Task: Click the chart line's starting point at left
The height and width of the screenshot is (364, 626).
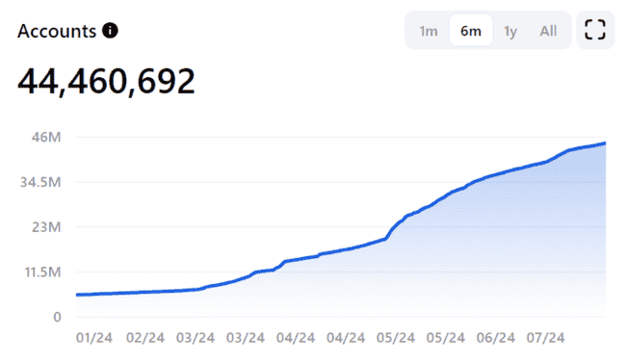Action: click(77, 295)
